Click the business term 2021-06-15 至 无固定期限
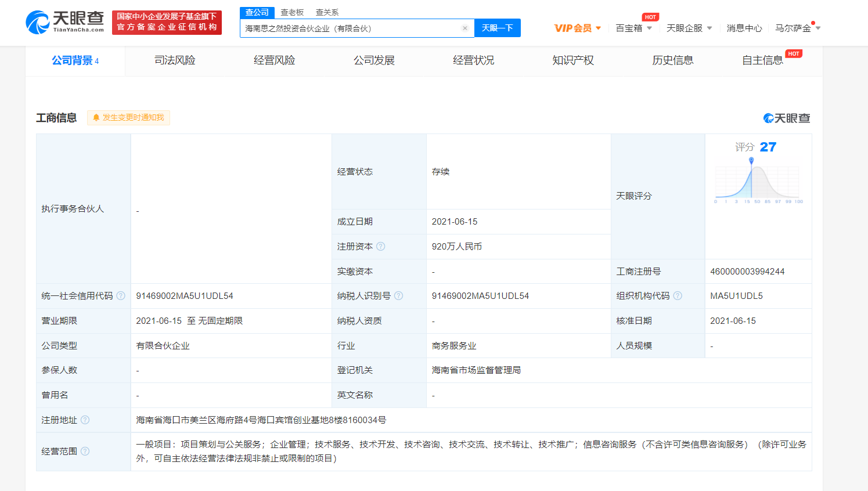 189,321
